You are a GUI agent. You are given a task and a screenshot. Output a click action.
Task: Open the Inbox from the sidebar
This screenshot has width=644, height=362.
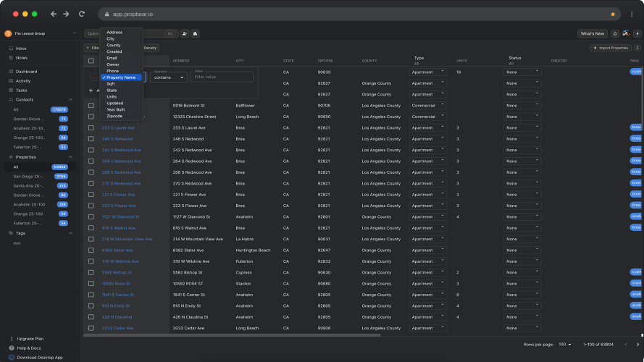(21, 49)
